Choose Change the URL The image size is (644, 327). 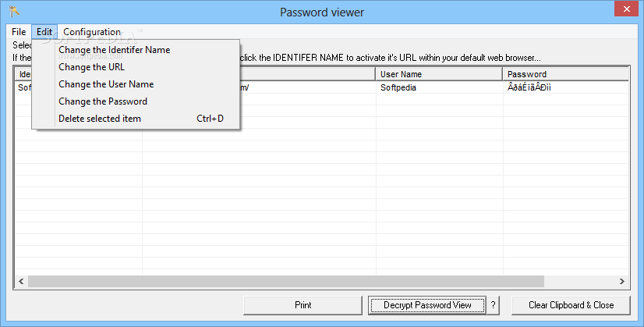[136, 67]
